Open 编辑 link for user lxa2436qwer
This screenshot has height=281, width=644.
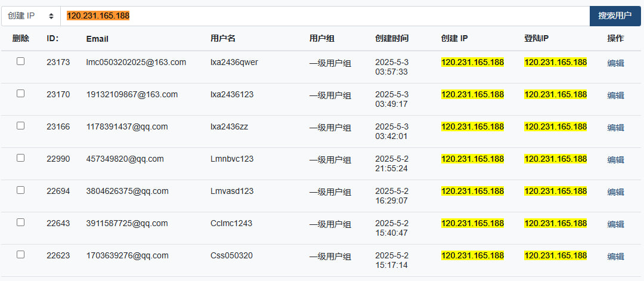point(615,63)
